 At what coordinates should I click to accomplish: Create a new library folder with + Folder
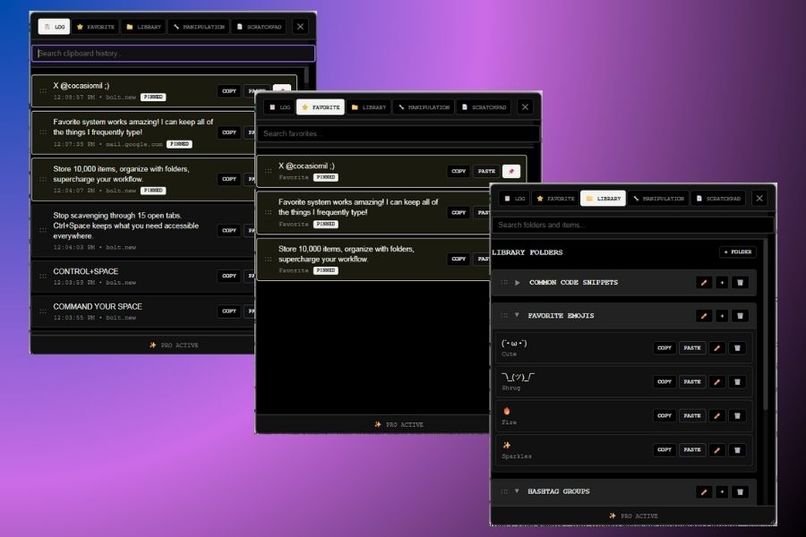pyautogui.click(x=738, y=252)
